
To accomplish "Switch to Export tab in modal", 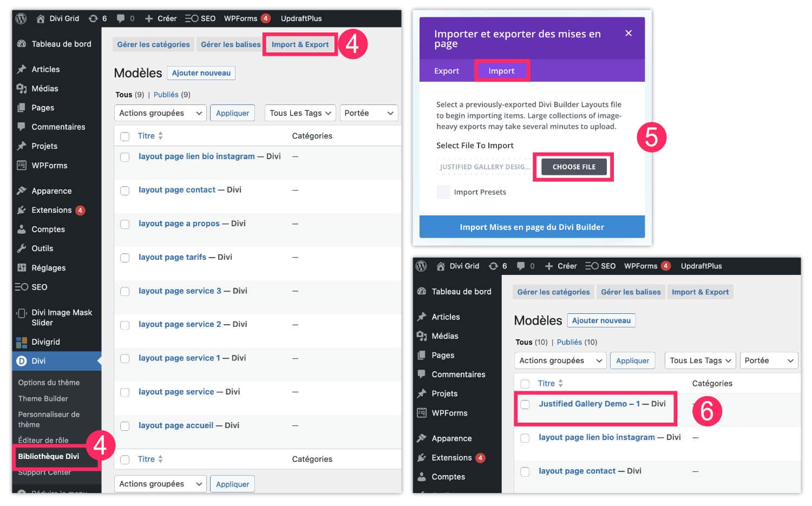I will 447,71.
